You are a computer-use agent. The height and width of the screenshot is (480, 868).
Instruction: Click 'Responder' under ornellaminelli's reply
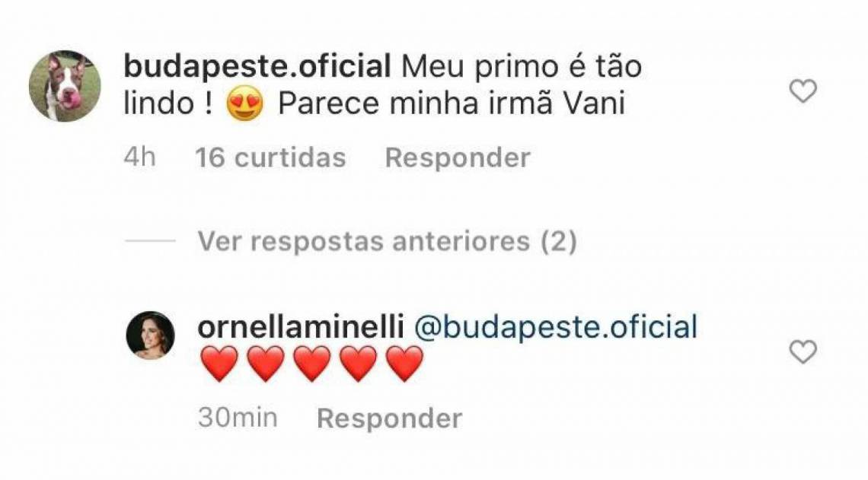pyautogui.click(x=388, y=418)
